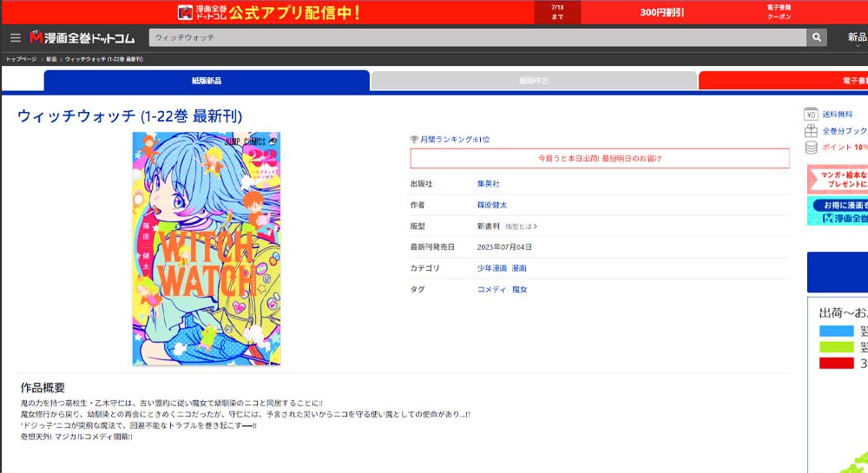
Task: Open 少年漫画 category link
Action: click(492, 268)
